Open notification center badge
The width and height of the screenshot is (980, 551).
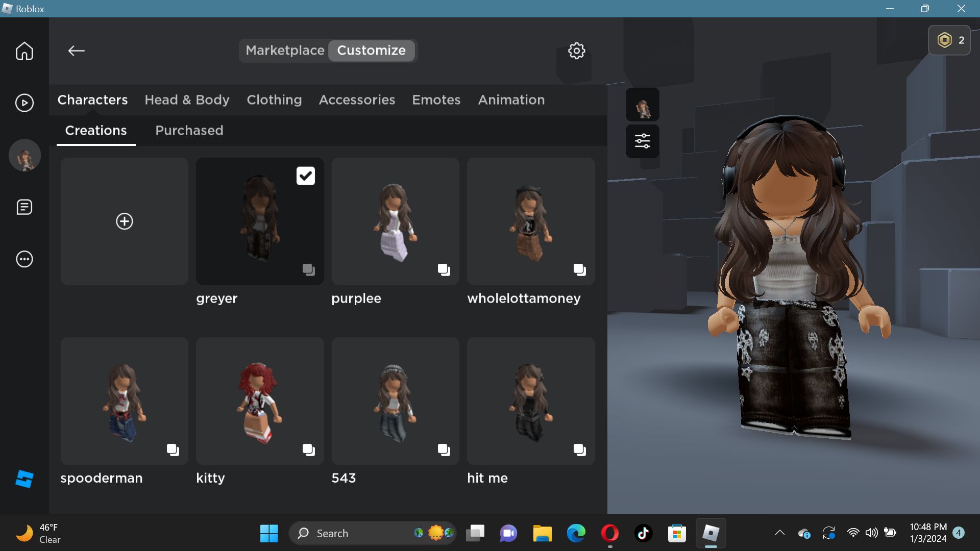pos(958,533)
